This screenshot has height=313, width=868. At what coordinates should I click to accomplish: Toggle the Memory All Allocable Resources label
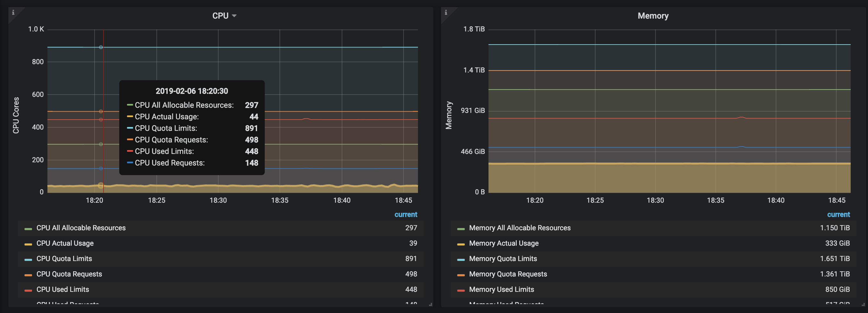pos(520,228)
